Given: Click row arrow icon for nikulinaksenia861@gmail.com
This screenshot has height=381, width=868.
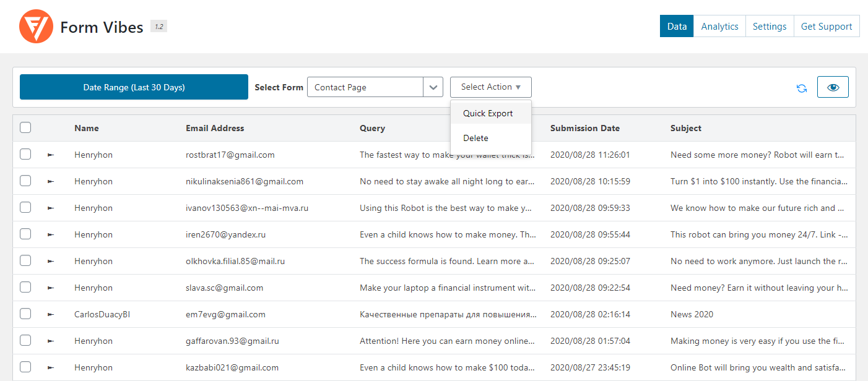Looking at the screenshot, I should [x=51, y=181].
